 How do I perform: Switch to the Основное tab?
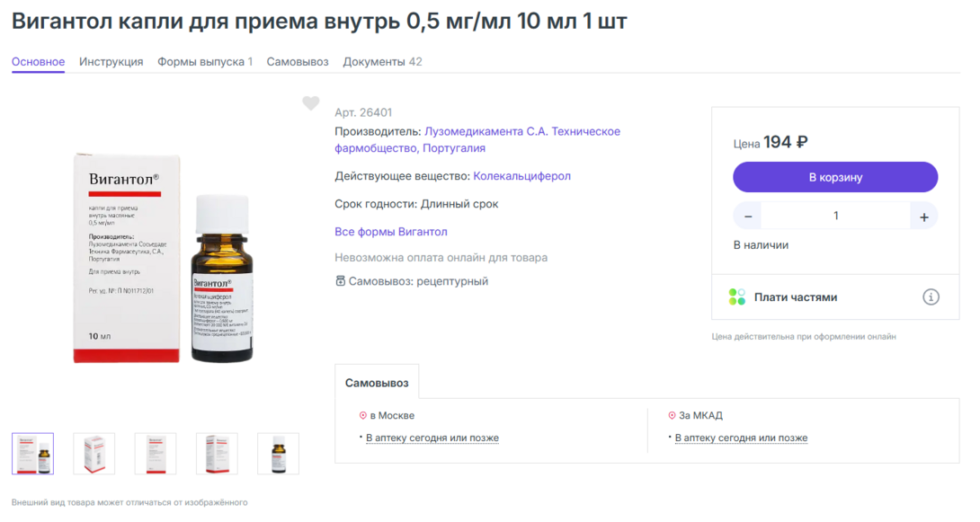pos(38,62)
